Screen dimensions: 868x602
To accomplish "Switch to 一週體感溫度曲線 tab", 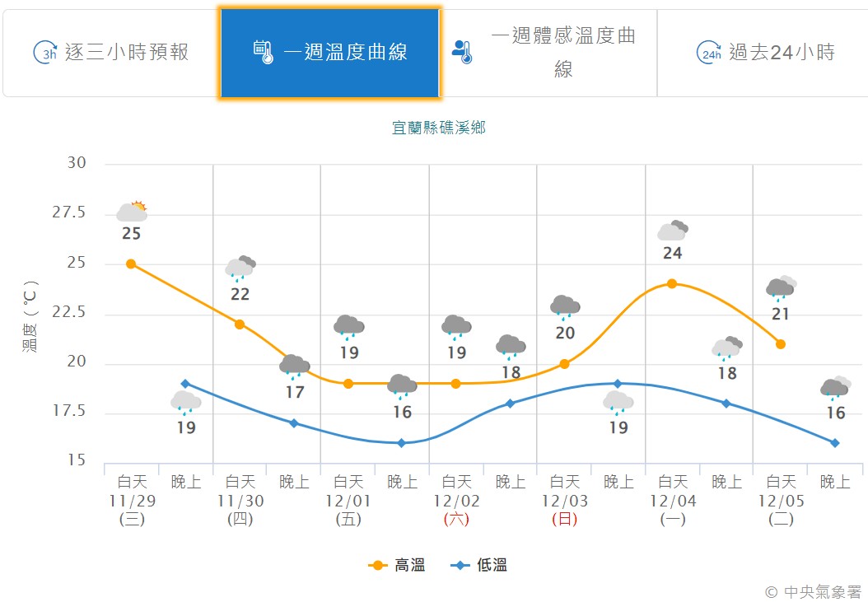I will click(x=548, y=53).
